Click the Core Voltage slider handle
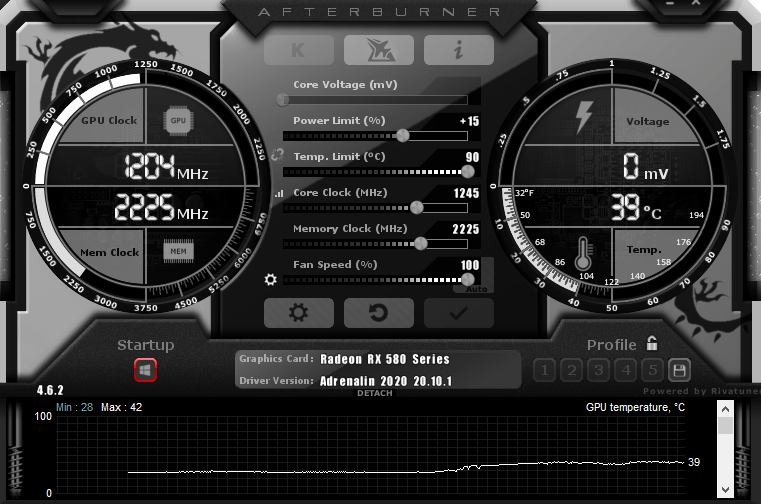This screenshot has width=761, height=504. [x=283, y=100]
